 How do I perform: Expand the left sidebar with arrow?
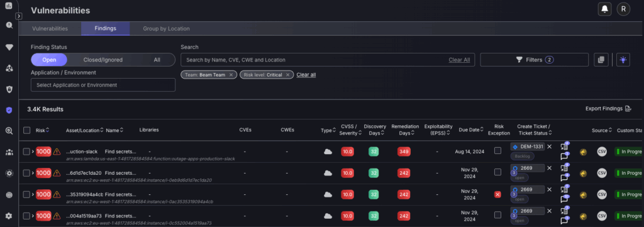pyautogui.click(x=18, y=16)
